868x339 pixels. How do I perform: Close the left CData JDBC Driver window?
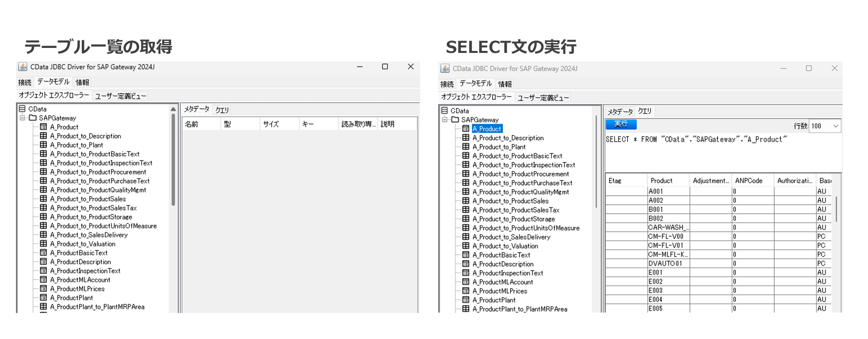410,66
